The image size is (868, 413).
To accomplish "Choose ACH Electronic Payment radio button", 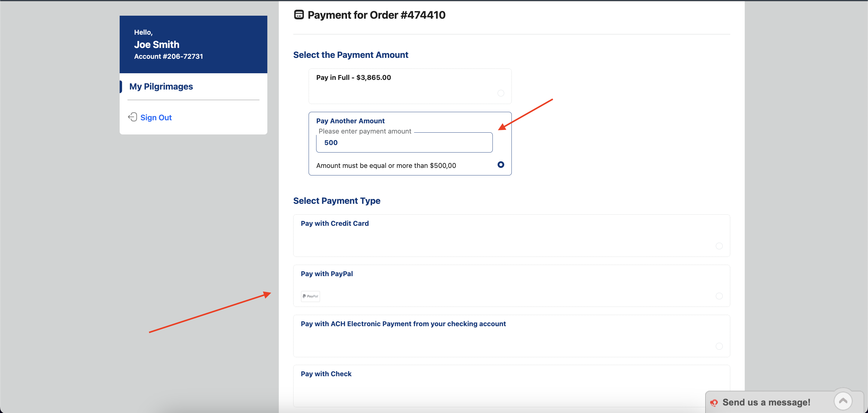I will [719, 346].
